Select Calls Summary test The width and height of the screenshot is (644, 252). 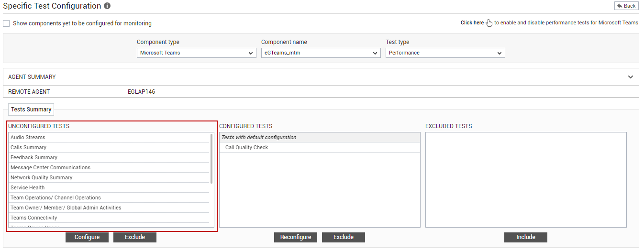[x=110, y=147]
